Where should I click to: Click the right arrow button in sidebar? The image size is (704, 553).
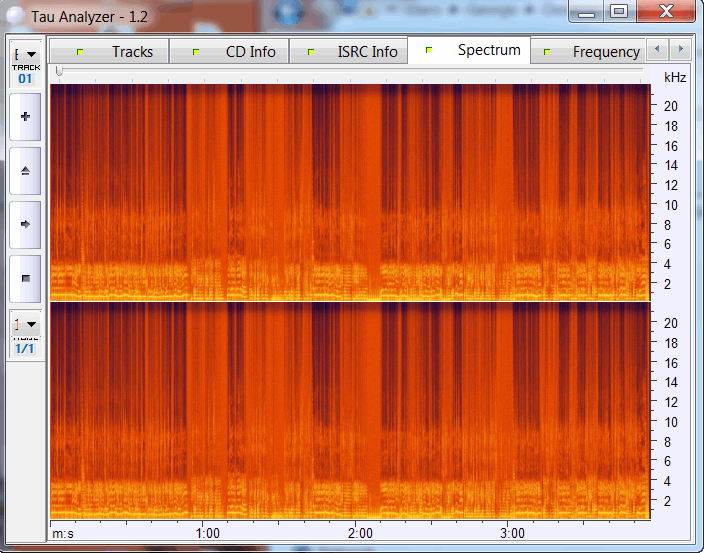(25, 224)
